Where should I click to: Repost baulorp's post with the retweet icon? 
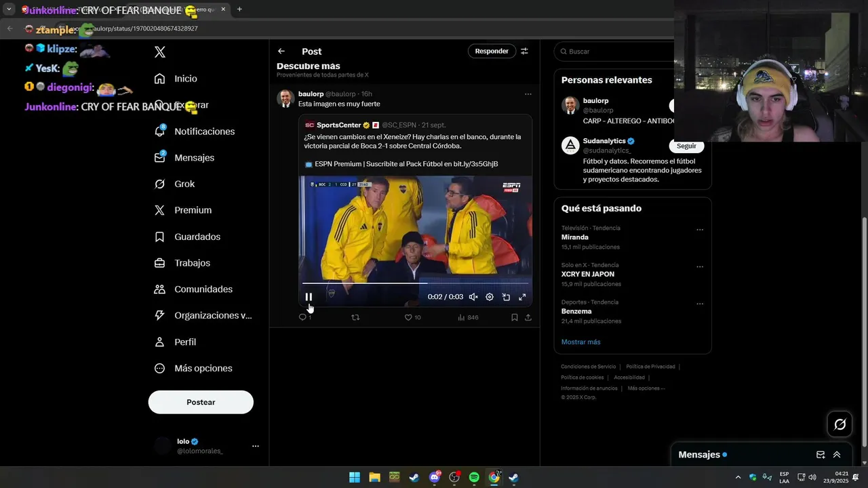pos(355,317)
